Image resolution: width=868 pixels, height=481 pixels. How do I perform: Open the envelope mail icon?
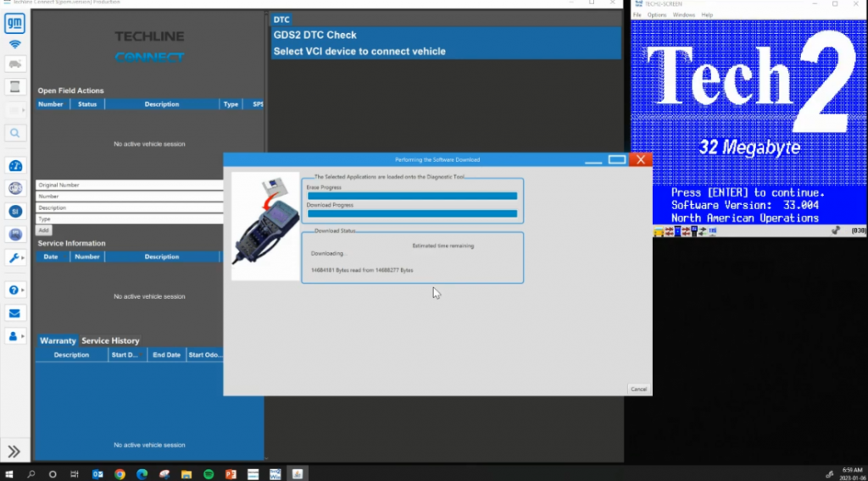pyautogui.click(x=15, y=313)
